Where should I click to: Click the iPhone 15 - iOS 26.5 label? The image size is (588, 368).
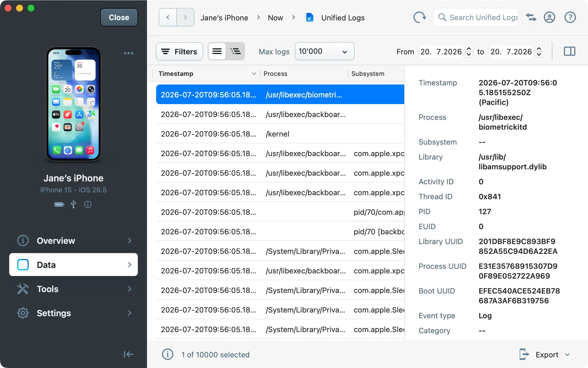pos(73,190)
